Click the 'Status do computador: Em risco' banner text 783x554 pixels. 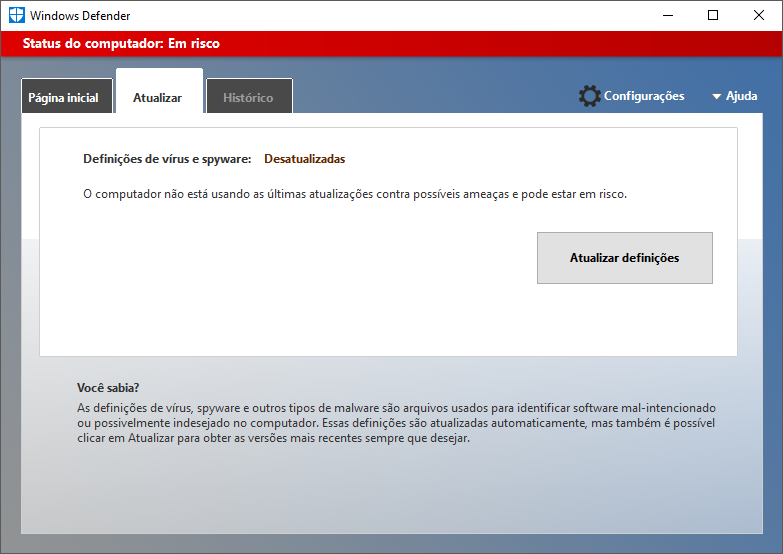coord(121,43)
